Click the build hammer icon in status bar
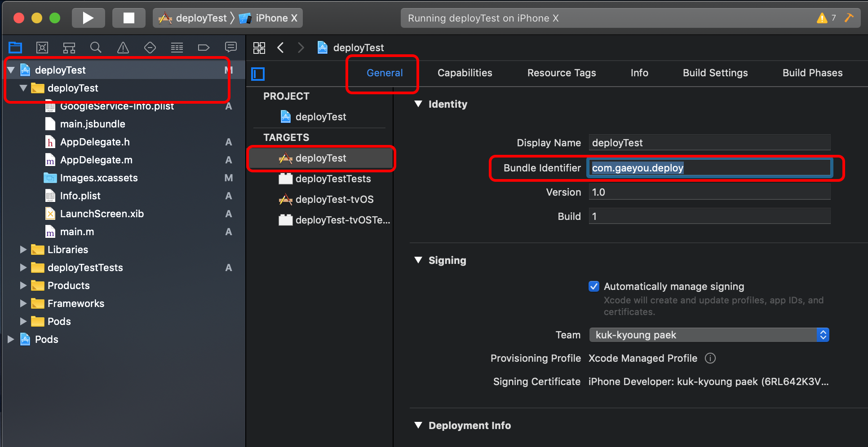The width and height of the screenshot is (868, 447). click(x=849, y=18)
